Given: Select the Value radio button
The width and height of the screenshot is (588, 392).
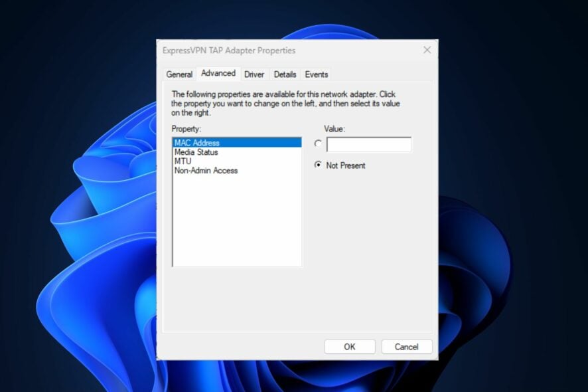Looking at the screenshot, I should (318, 142).
